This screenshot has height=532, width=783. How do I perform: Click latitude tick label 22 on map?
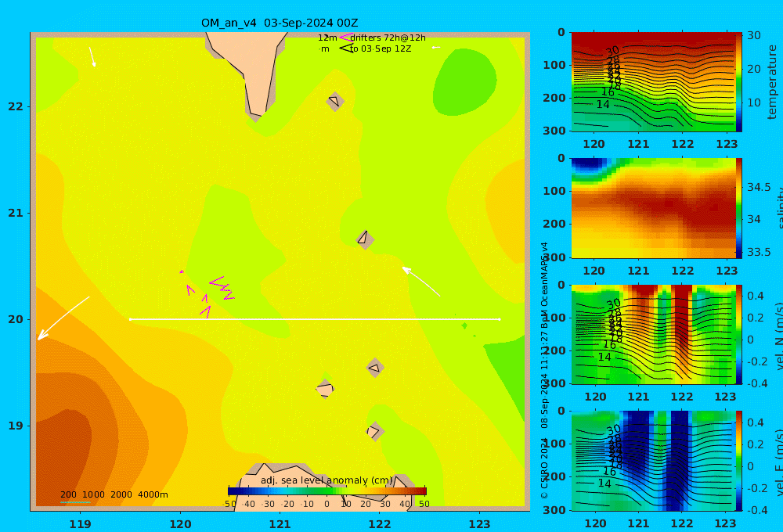16,106
